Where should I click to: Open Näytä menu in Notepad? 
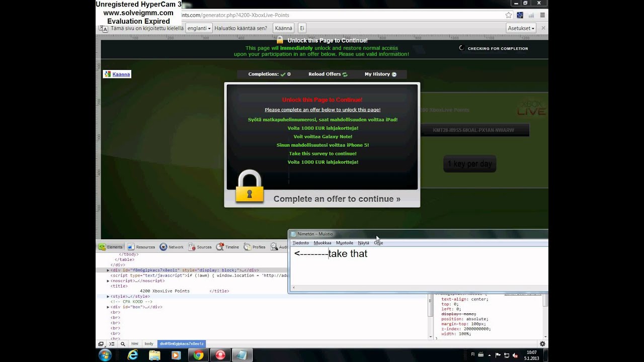coord(363,243)
